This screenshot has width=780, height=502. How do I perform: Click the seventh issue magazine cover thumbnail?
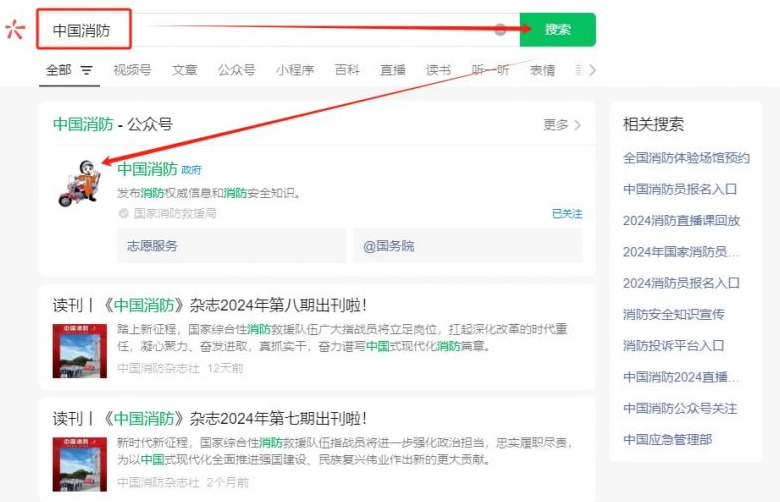pyautogui.click(x=80, y=464)
